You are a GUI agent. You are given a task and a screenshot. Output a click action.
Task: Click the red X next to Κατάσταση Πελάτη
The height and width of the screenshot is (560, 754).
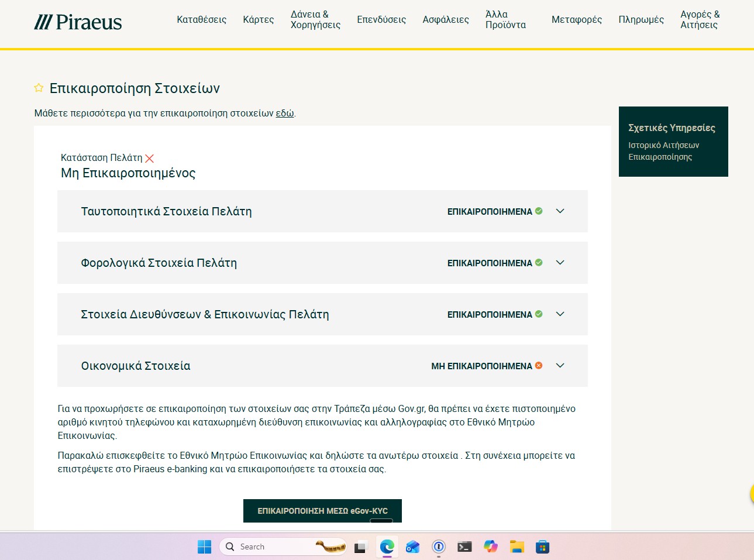point(149,158)
